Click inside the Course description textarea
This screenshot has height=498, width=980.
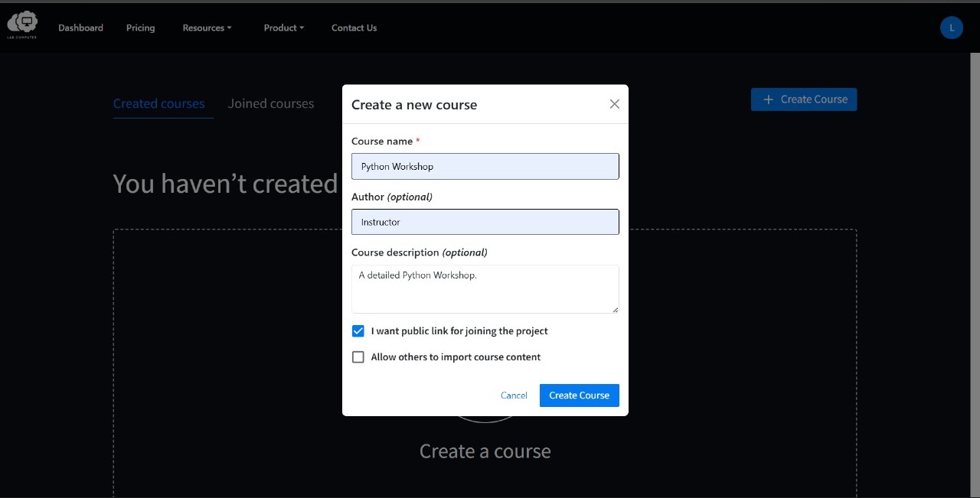(x=485, y=289)
